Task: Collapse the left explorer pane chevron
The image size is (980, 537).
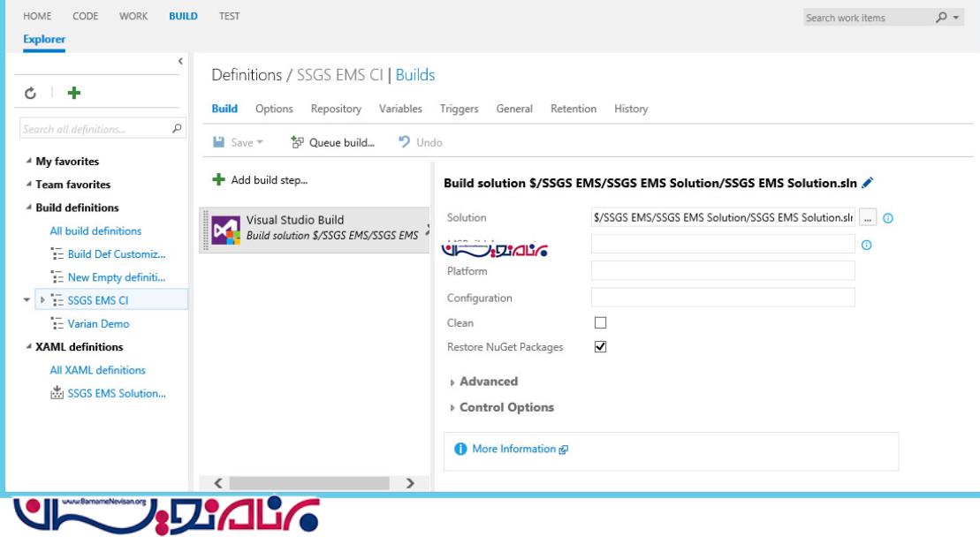Action: click(x=180, y=61)
